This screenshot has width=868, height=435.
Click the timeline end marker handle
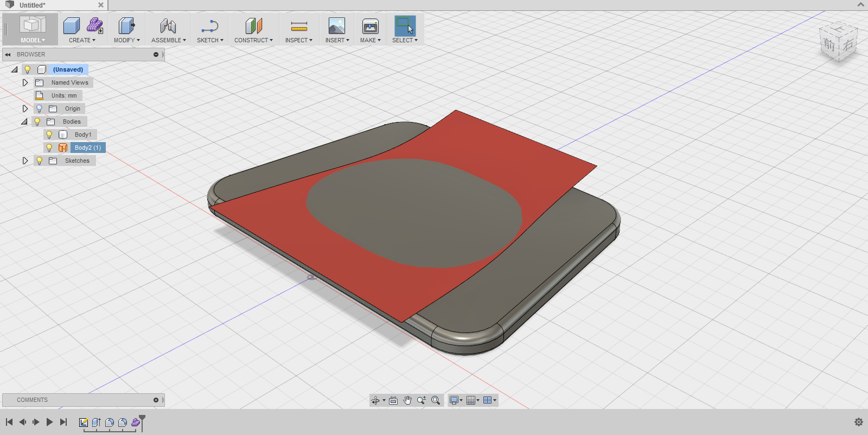pos(142,418)
